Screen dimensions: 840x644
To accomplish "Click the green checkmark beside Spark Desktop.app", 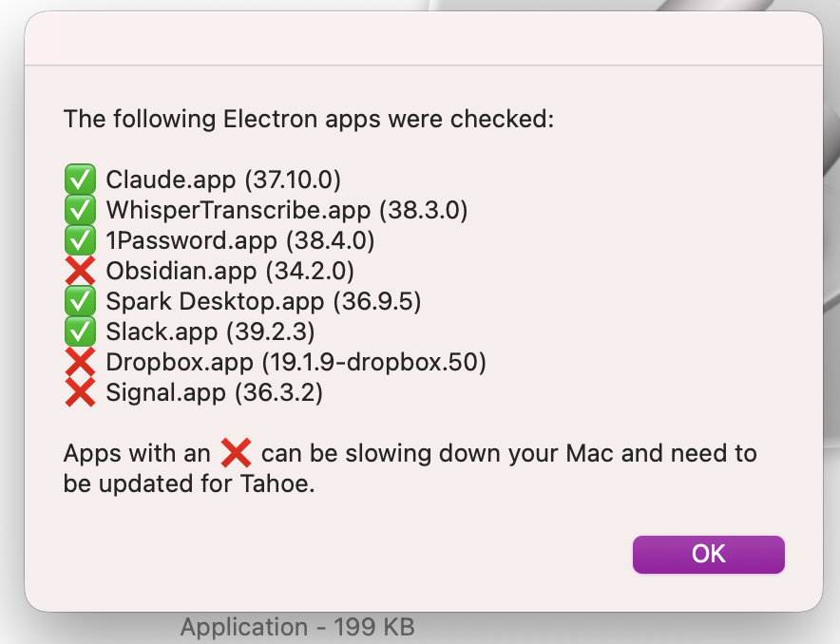I will pos(80,301).
